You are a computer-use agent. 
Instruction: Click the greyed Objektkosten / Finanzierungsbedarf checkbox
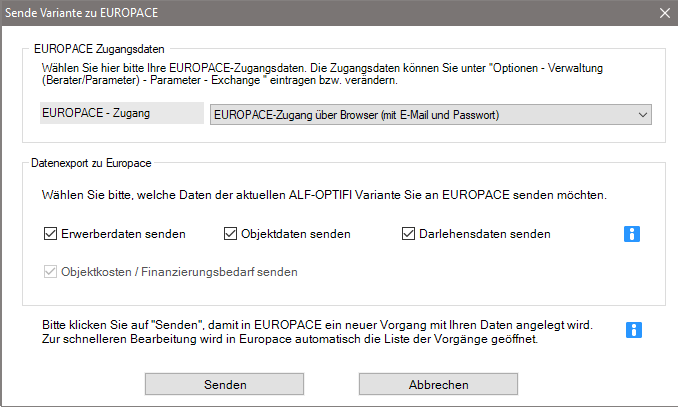click(51, 272)
